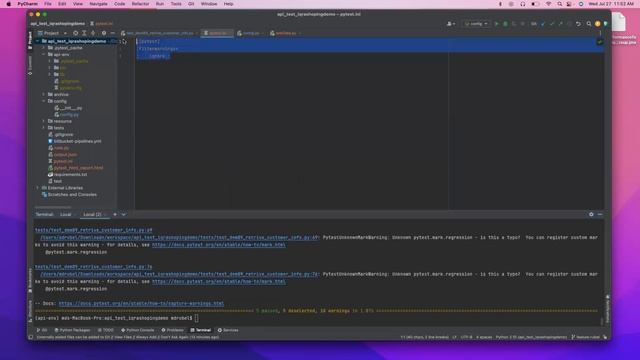Open the Problems tool window button

click(173, 330)
